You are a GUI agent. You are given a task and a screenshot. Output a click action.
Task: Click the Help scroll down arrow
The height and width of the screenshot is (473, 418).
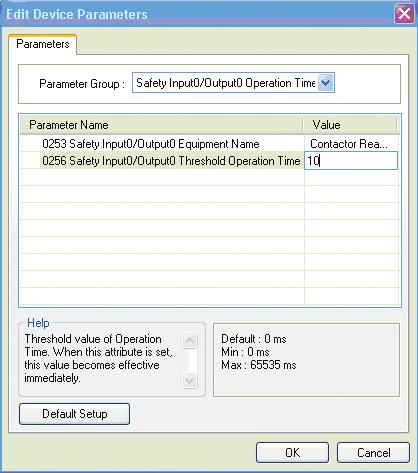[x=190, y=380]
